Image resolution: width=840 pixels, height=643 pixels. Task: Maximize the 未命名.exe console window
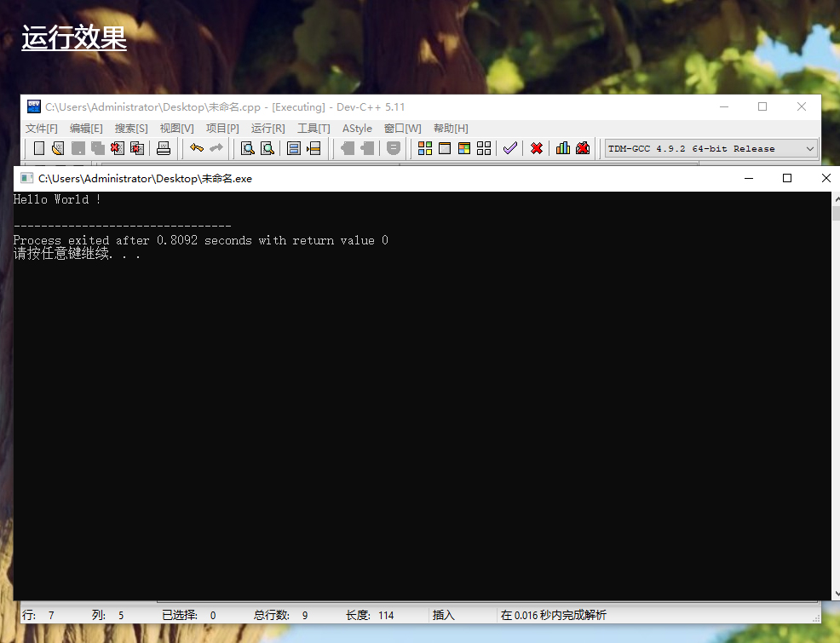[x=787, y=178]
